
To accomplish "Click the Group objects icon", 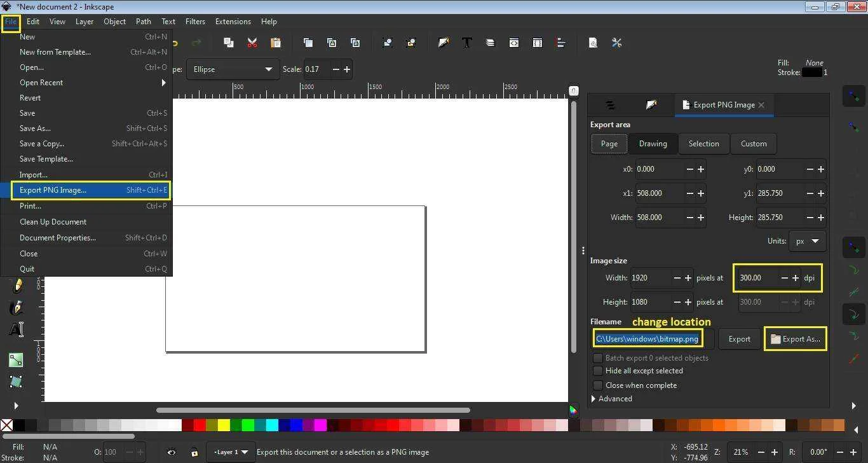I will [388, 43].
